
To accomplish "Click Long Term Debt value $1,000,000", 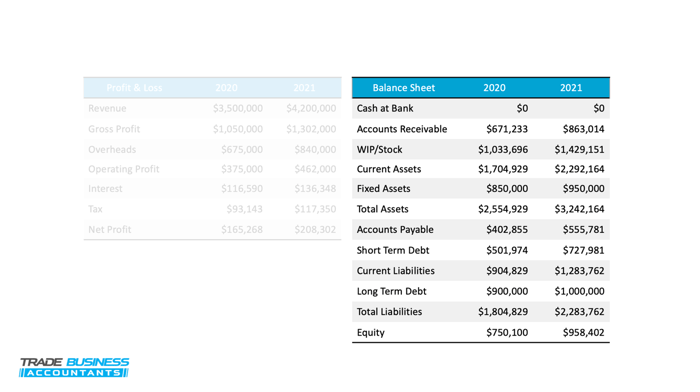I will click(x=579, y=292).
